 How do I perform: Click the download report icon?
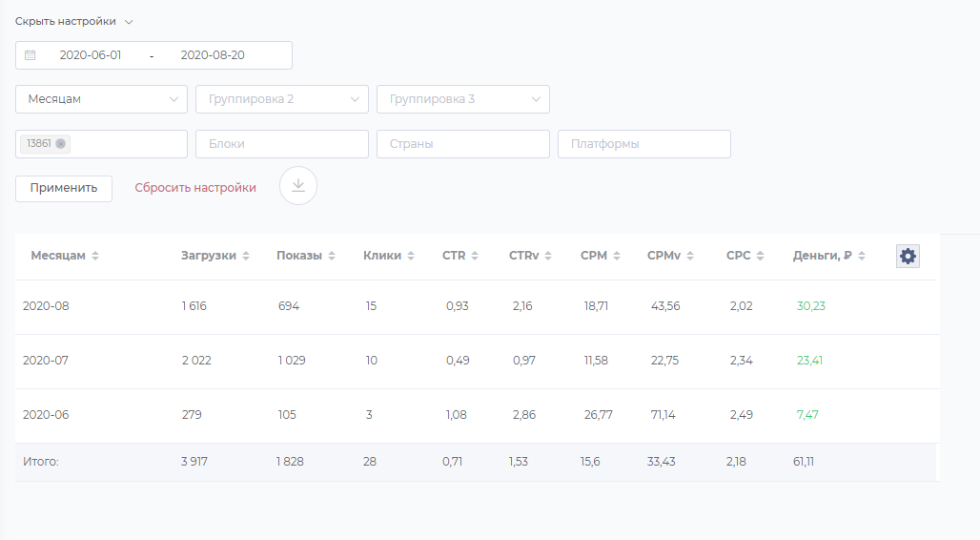click(x=298, y=186)
